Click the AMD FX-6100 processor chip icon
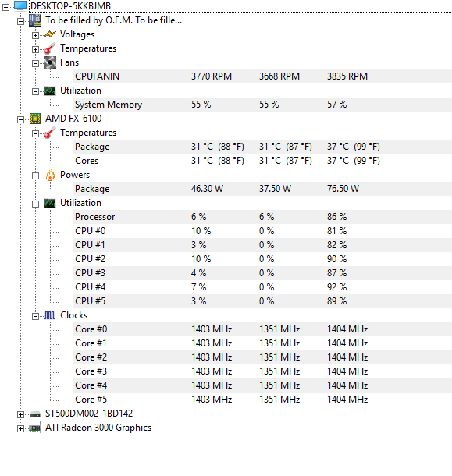Viewport: 452px width, 476px height. tap(35, 119)
